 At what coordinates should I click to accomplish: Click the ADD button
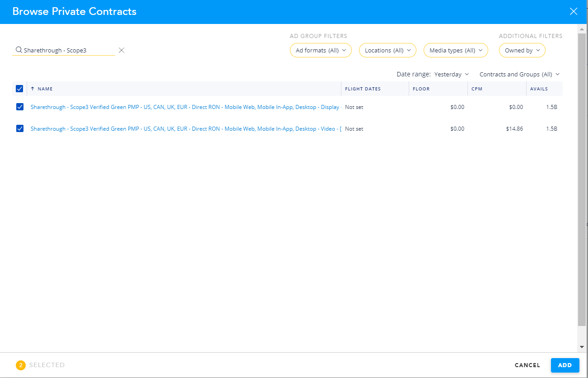[x=565, y=365]
